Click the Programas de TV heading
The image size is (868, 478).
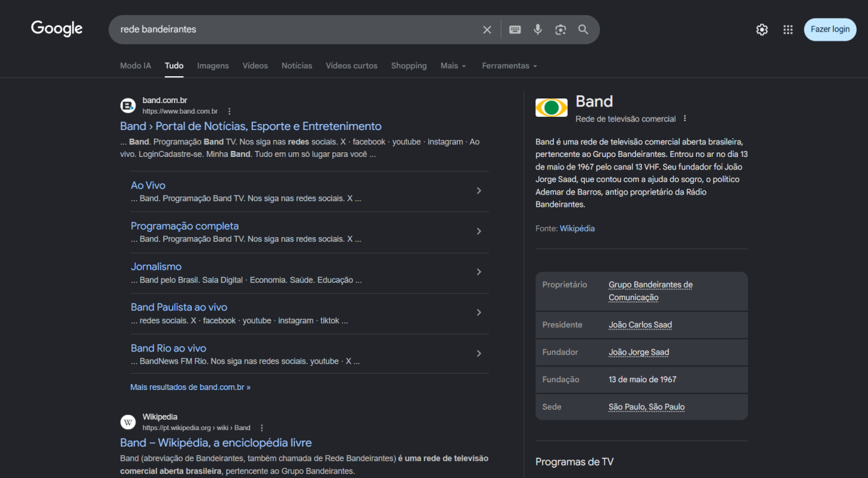point(574,462)
